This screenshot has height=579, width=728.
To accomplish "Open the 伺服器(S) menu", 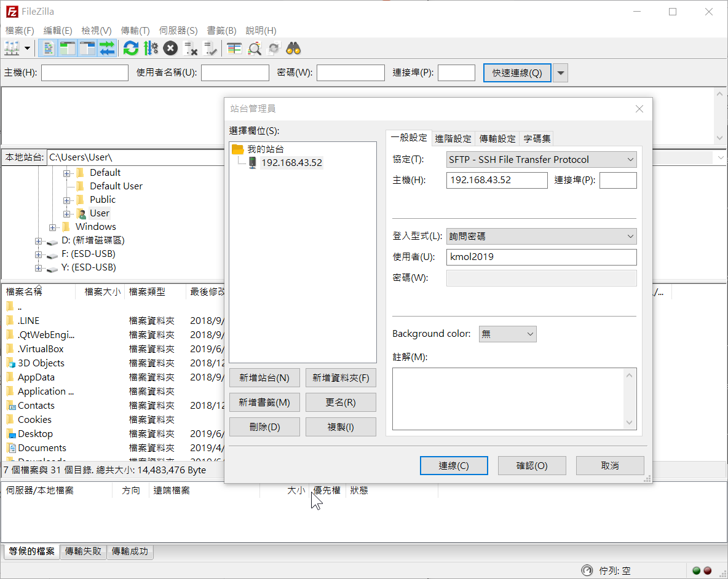I will pyautogui.click(x=178, y=31).
